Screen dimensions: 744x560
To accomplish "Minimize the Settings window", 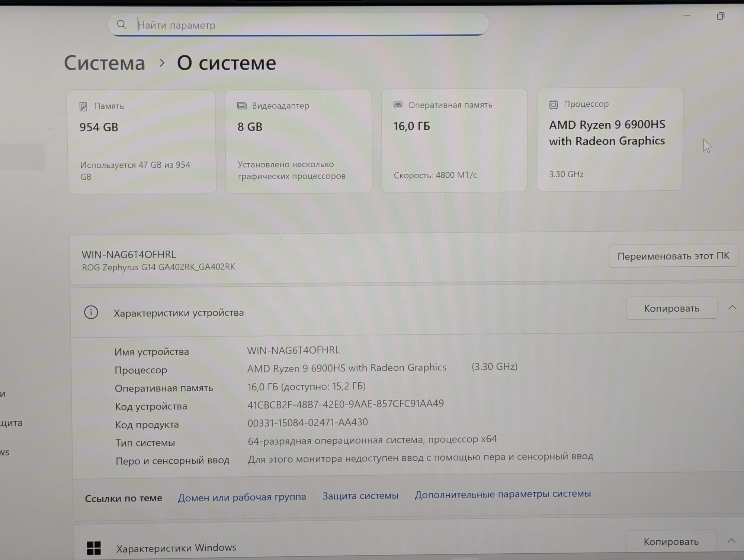I will pos(687,16).
